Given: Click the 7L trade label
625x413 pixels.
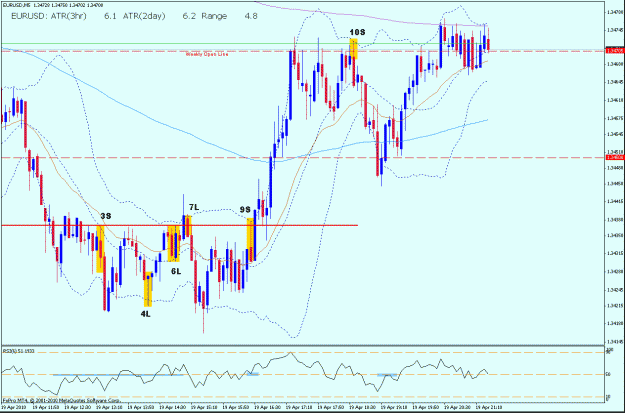Looking at the screenshot, I should tap(194, 207).
